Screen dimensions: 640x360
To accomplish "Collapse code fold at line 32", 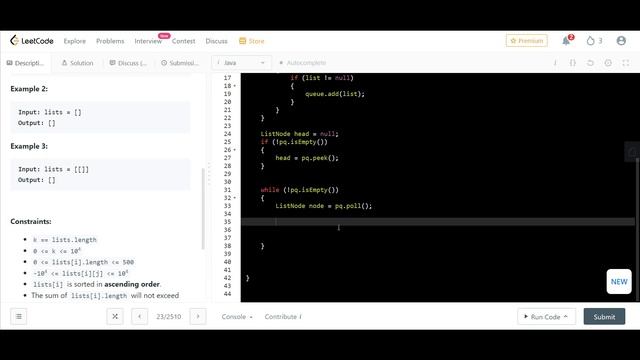I will 235,198.
